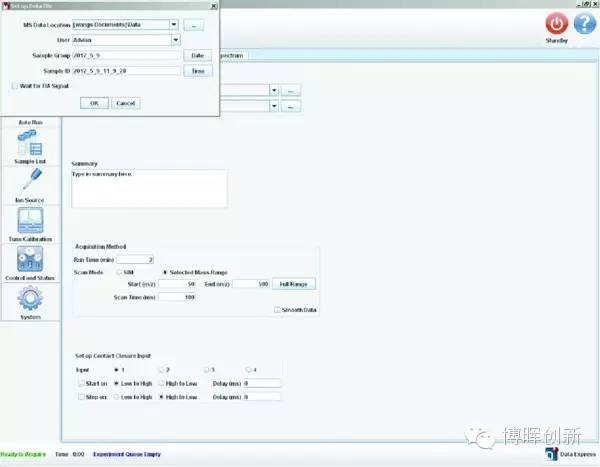Click the Run Time (min) input field
This screenshot has height=467, width=600.
137,259
